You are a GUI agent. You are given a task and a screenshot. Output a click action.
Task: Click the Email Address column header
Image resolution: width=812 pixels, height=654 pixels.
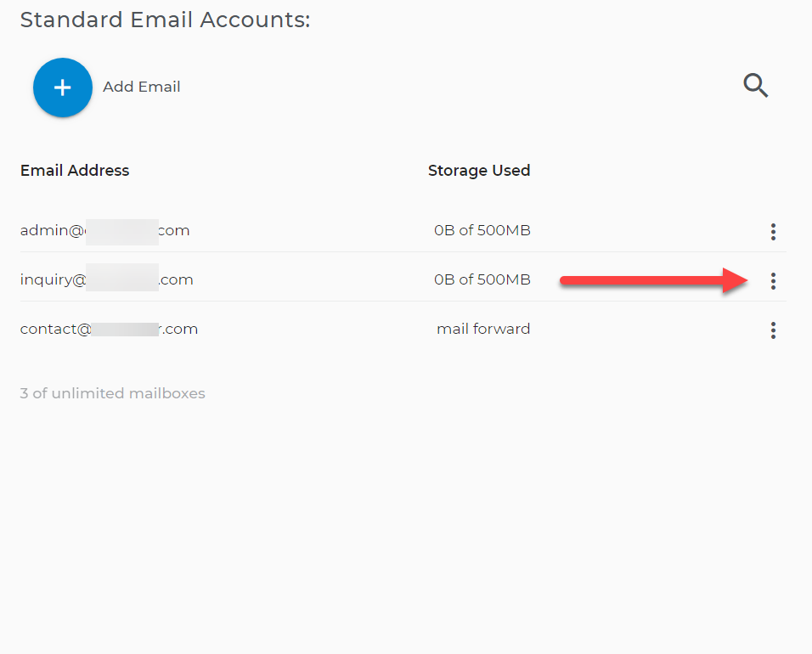pos(75,171)
